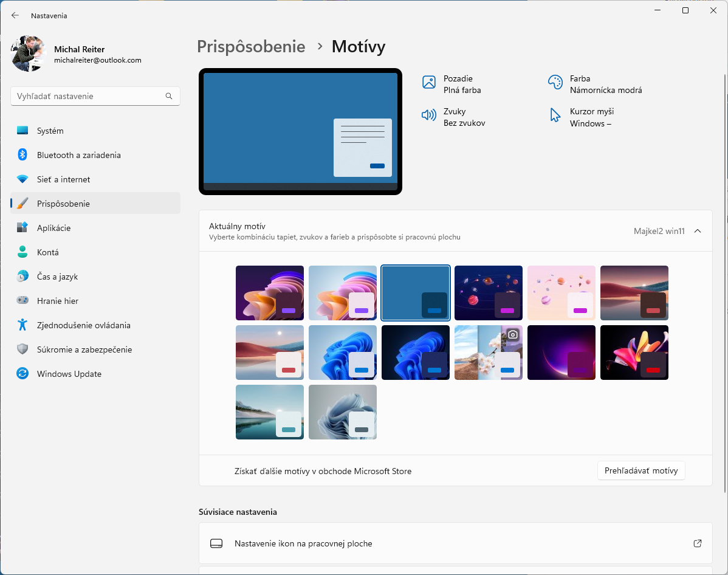Open Kurzor myši cursor icon
Viewport: 728px width, 575px height.
point(555,115)
